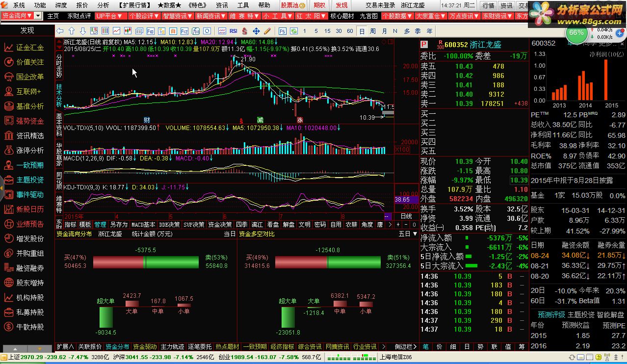The height and width of the screenshot is (364, 627).
Task: Expand the 大宗重仓 dropdown menu
Action: (x=431, y=16)
